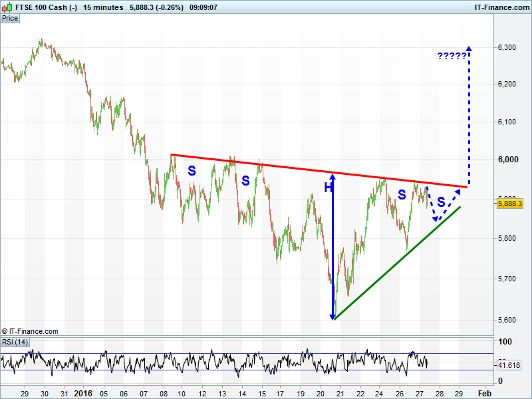The image size is (532, 399).
Task: Click the yellow 5,888.3 current price tag
Action: click(509, 203)
